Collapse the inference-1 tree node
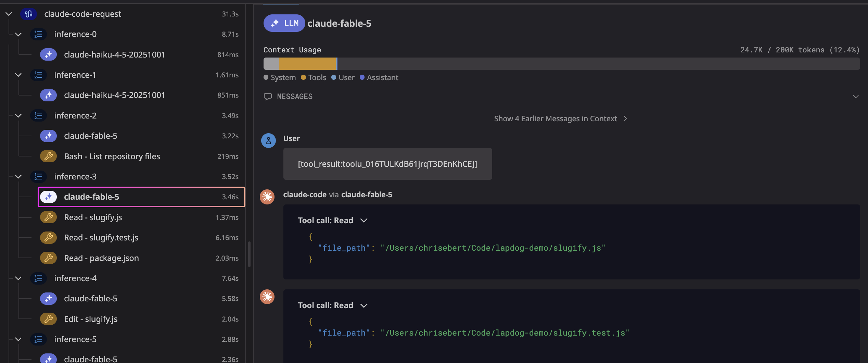868x363 pixels. (x=18, y=75)
